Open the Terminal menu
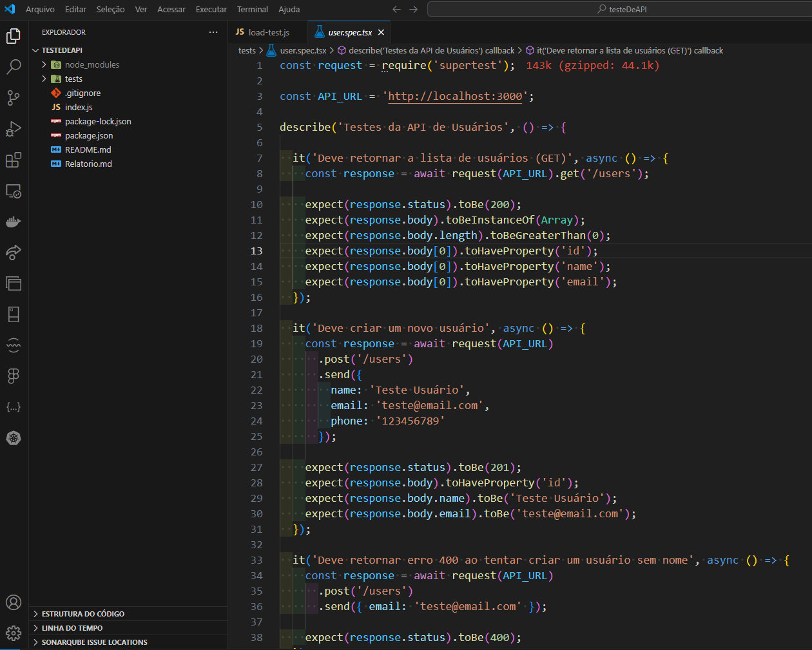The image size is (812, 650). click(253, 9)
